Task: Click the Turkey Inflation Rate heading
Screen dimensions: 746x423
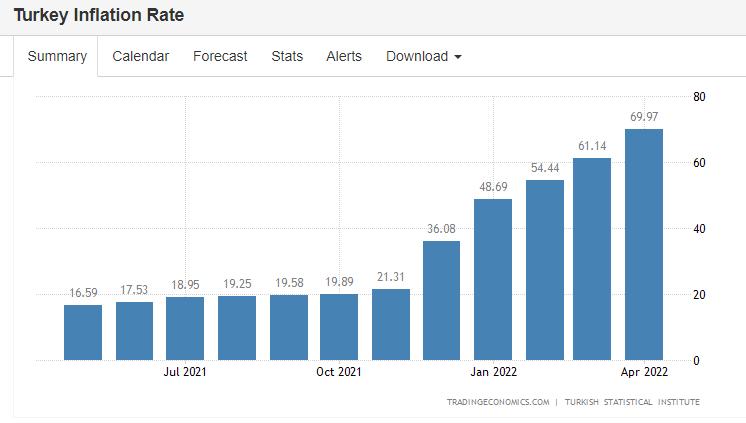Action: 98,16
